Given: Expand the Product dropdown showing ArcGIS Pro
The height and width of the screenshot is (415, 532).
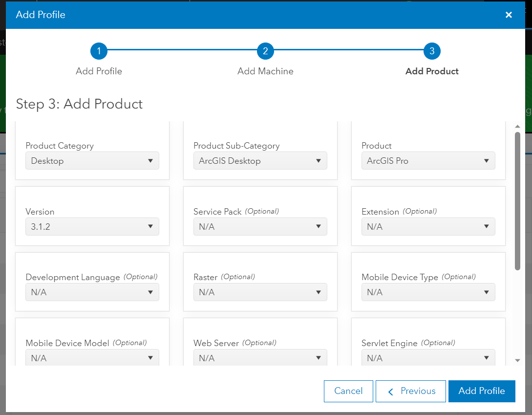Looking at the screenshot, I should click(428, 161).
